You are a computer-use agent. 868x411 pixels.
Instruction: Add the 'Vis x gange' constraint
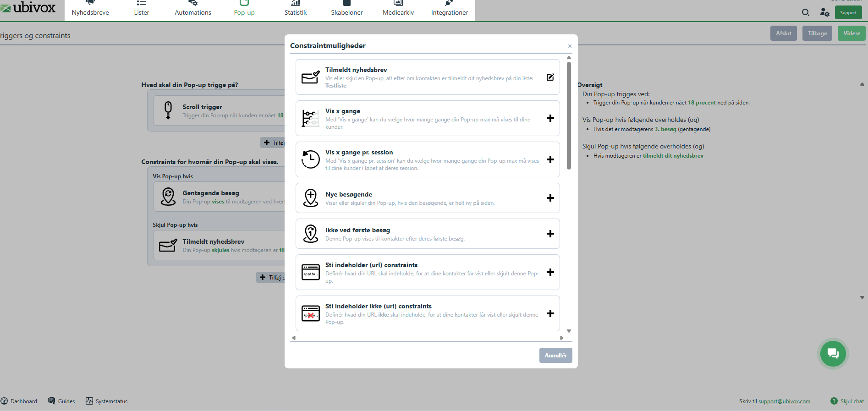[550, 118]
